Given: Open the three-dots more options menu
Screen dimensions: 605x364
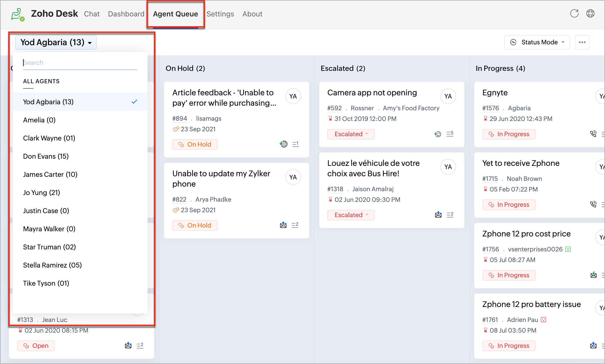Looking at the screenshot, I should (x=582, y=42).
